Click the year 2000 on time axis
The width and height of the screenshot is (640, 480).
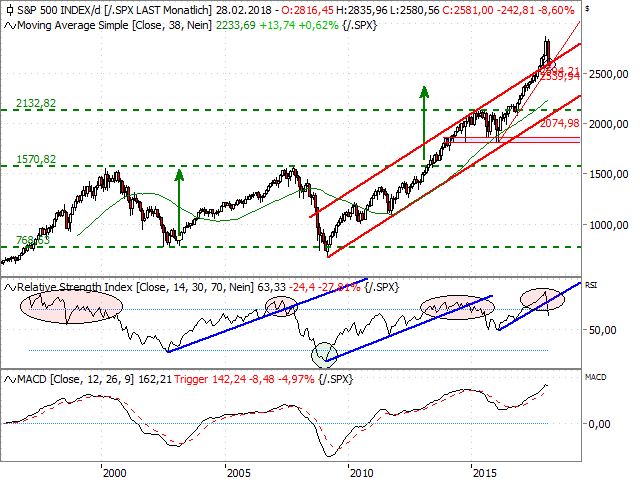pos(115,473)
